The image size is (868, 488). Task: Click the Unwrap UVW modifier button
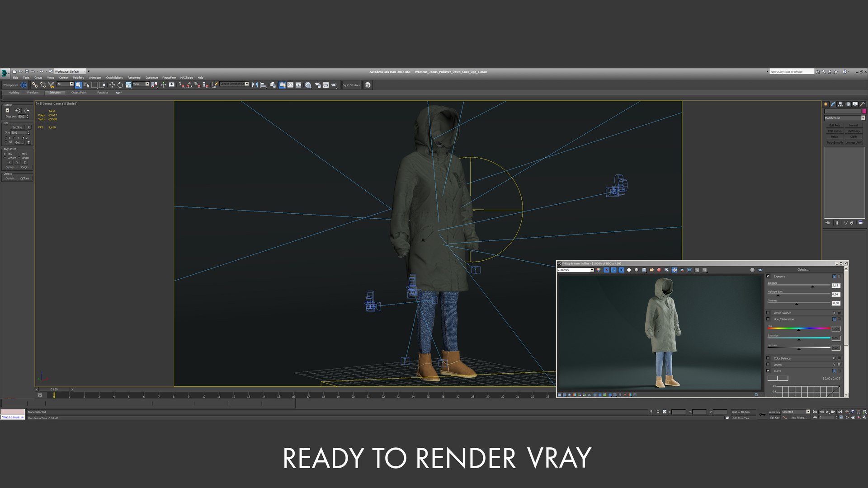[854, 142]
